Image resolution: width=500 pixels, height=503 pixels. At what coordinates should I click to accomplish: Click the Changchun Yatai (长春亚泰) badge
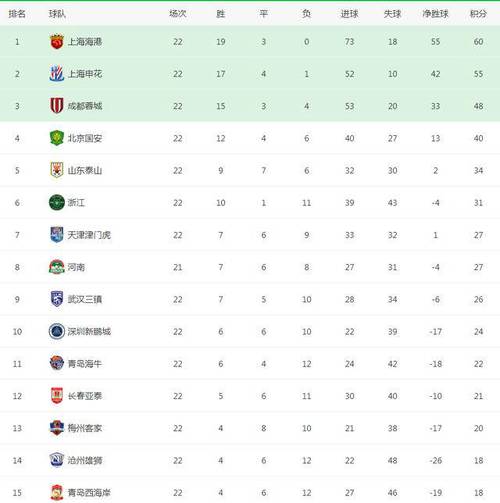coord(57,396)
